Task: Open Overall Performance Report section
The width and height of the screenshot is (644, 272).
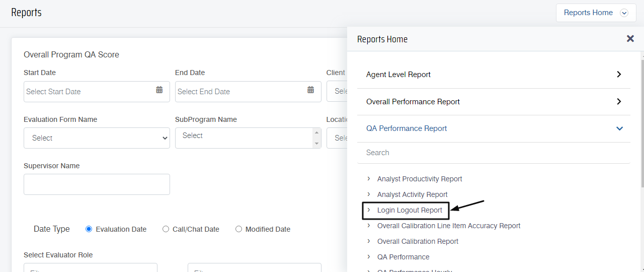Action: [494, 102]
